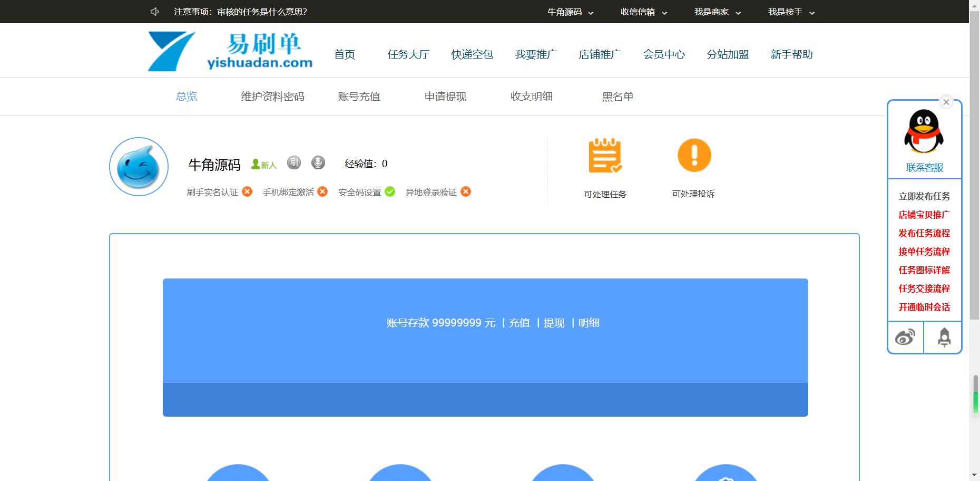Screen dimensions: 980x481
Task: Click the blue smiley user avatar
Action: pos(139,167)
